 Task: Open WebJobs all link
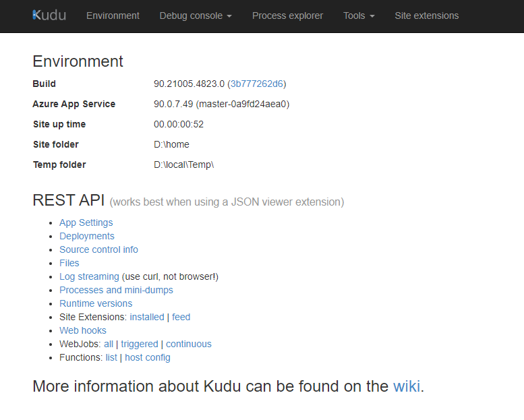coord(109,344)
